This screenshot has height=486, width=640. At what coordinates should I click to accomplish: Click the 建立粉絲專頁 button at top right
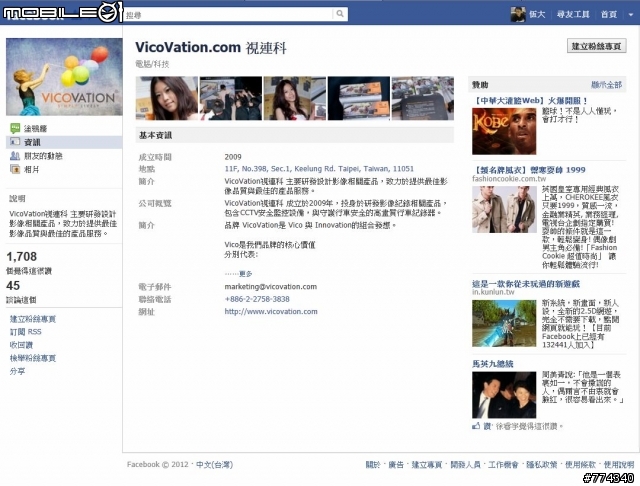click(596, 46)
